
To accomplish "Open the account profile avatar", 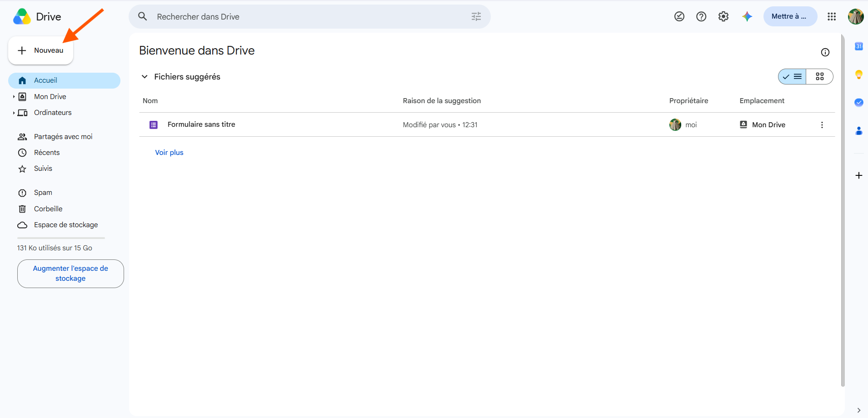I will tap(856, 16).
